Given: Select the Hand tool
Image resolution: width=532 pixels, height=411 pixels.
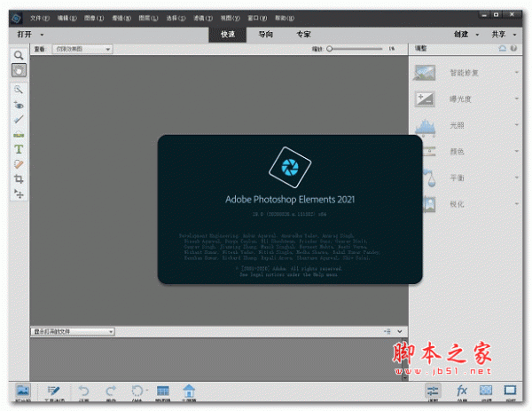Looking at the screenshot, I should pyautogui.click(x=19, y=70).
